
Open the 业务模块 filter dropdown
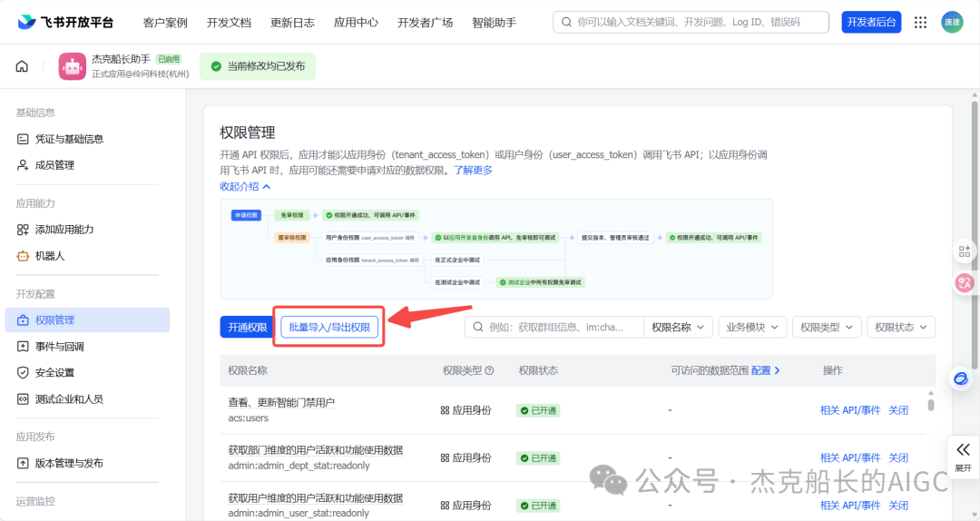[752, 327]
